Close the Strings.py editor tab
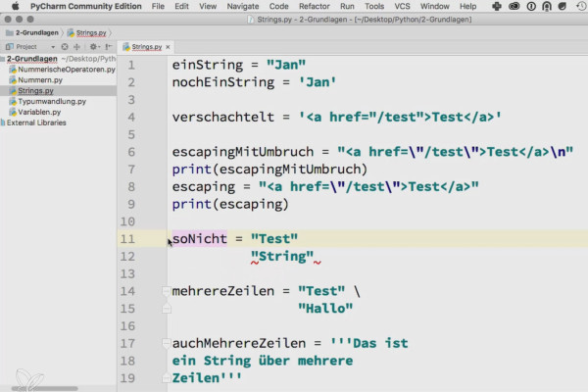588x392 pixels. (x=168, y=47)
